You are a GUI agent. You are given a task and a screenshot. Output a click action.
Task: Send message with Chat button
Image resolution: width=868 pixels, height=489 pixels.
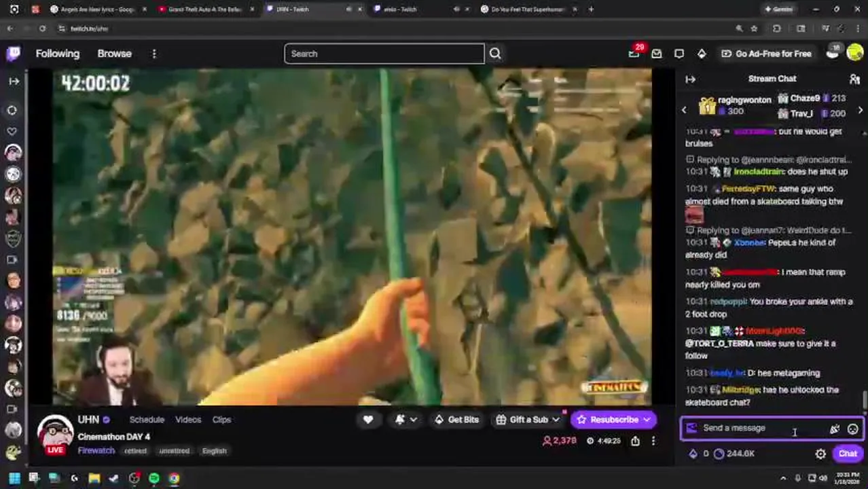point(848,454)
